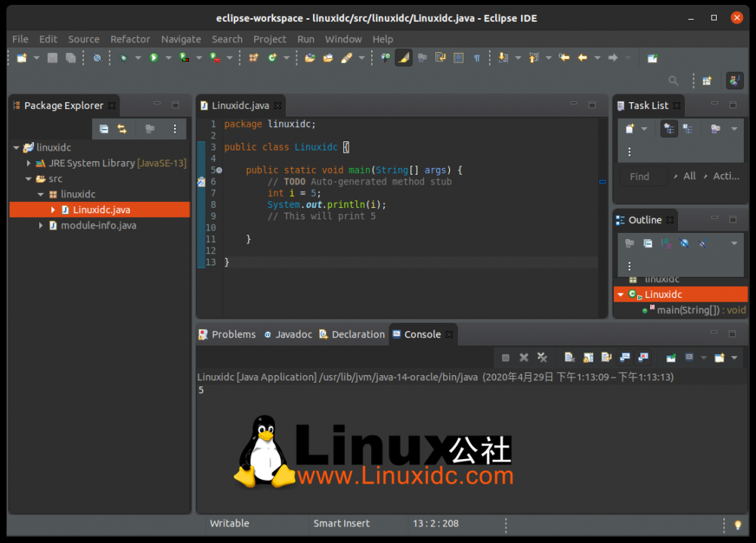Select module-info.java in Package Explorer
Screen dimensions: 756x543
pos(98,225)
